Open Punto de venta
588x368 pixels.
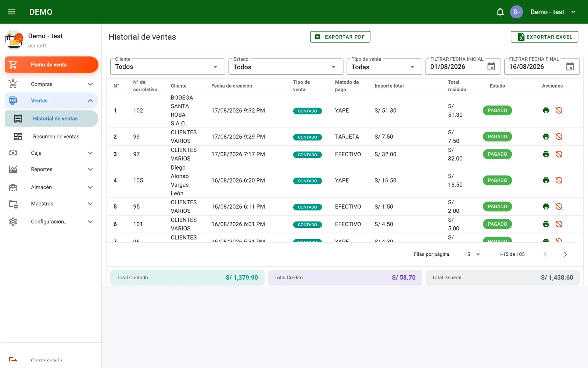[x=51, y=65]
